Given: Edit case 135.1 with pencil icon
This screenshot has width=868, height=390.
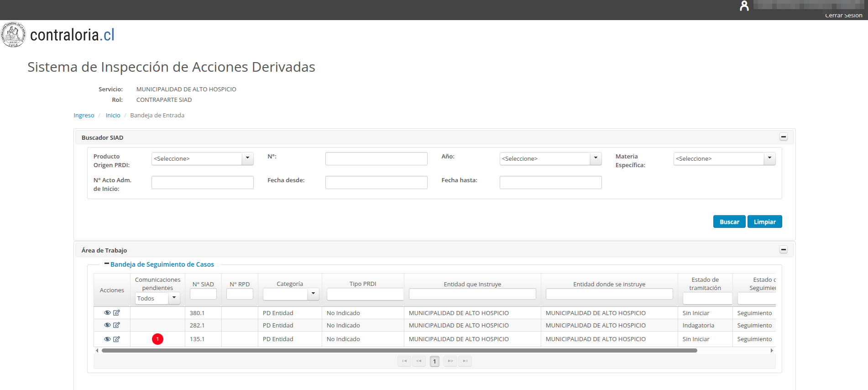Looking at the screenshot, I should coord(116,339).
